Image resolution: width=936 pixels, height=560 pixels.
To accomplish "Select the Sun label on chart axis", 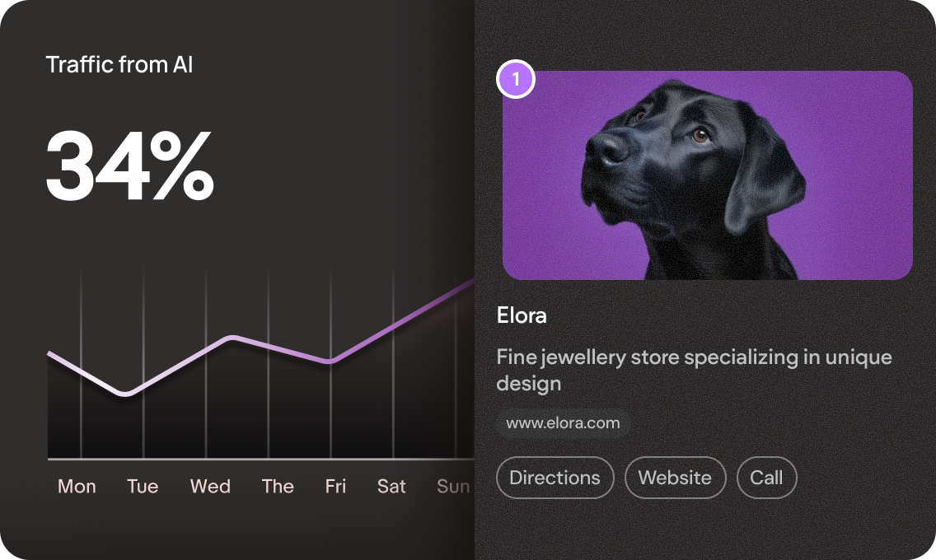I will point(454,486).
